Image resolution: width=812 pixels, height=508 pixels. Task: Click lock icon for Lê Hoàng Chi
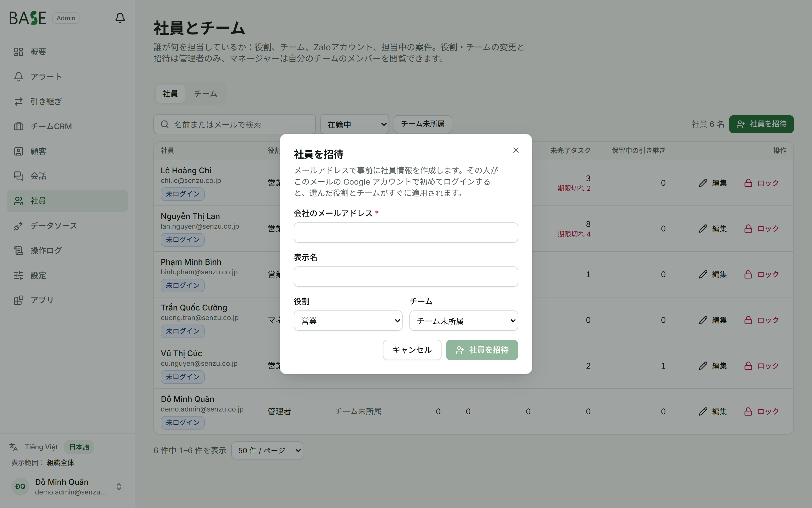click(748, 183)
